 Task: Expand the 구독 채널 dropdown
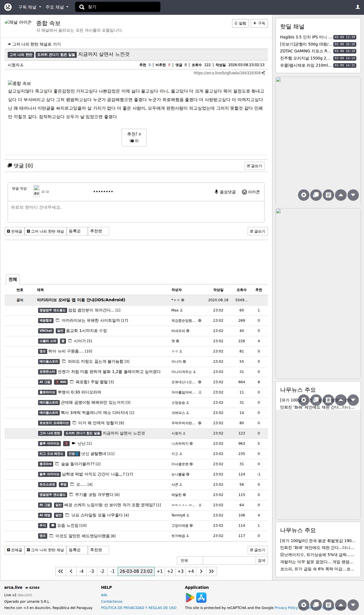pos(30,7)
